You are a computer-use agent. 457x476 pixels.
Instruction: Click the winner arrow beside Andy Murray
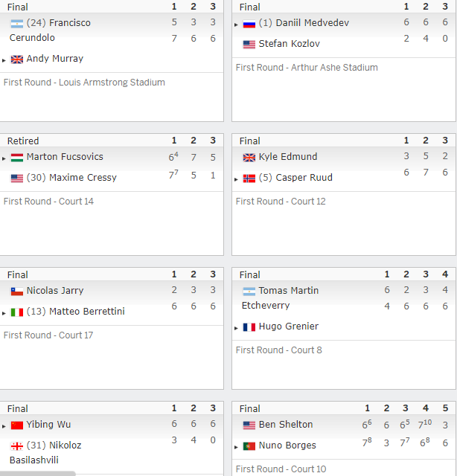tap(4, 60)
